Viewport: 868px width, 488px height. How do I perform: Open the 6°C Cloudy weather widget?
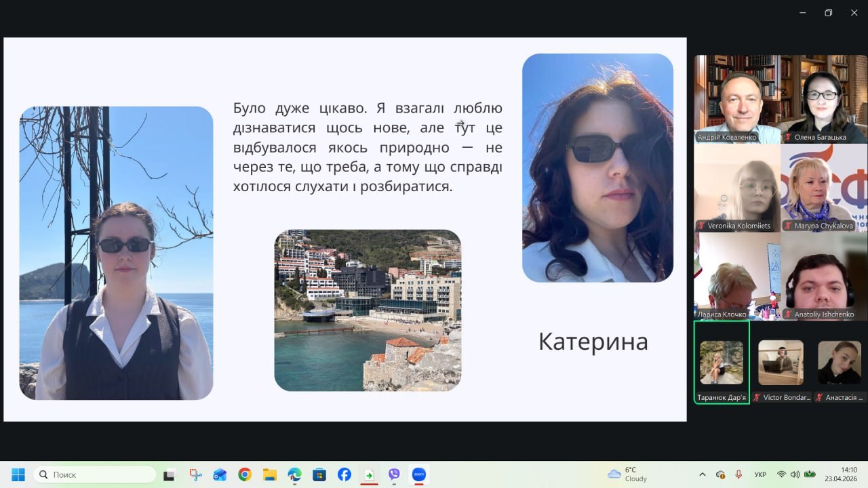tap(628, 474)
